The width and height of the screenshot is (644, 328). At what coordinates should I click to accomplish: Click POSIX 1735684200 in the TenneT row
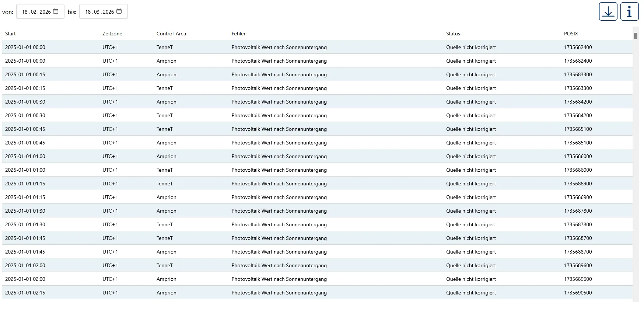578,115
